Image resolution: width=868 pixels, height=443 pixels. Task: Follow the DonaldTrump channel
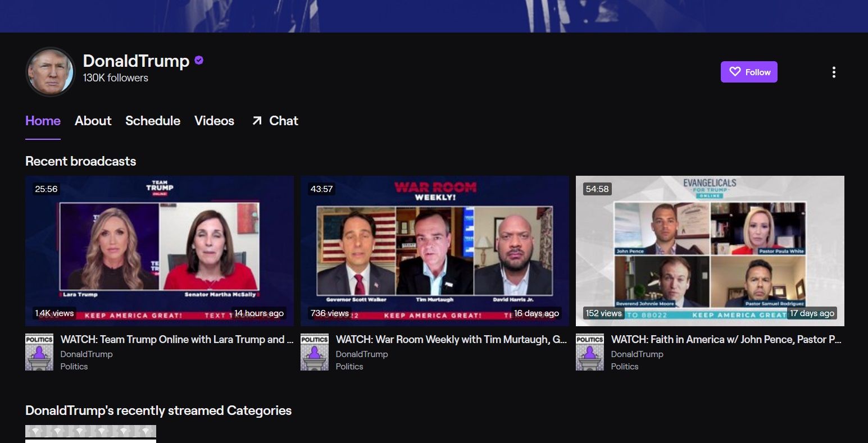point(749,72)
